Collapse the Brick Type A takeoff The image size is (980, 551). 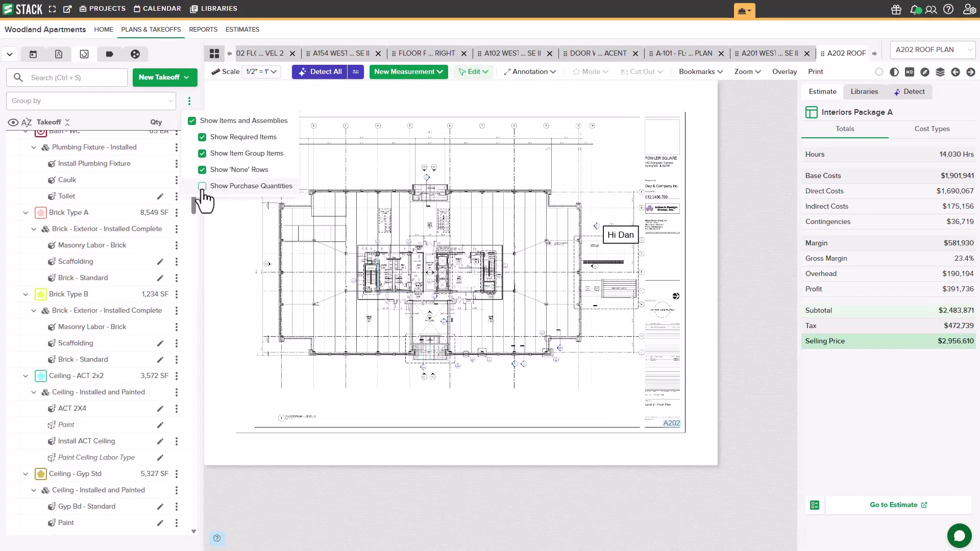click(x=26, y=213)
